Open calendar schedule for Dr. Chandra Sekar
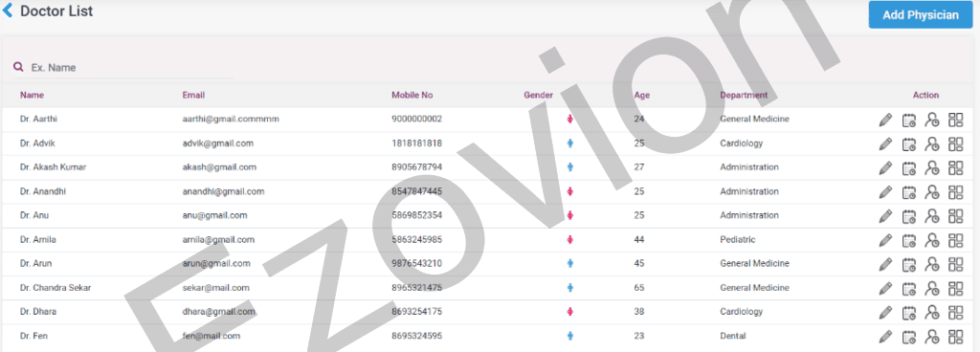This screenshot has width=980, height=352. [909, 289]
